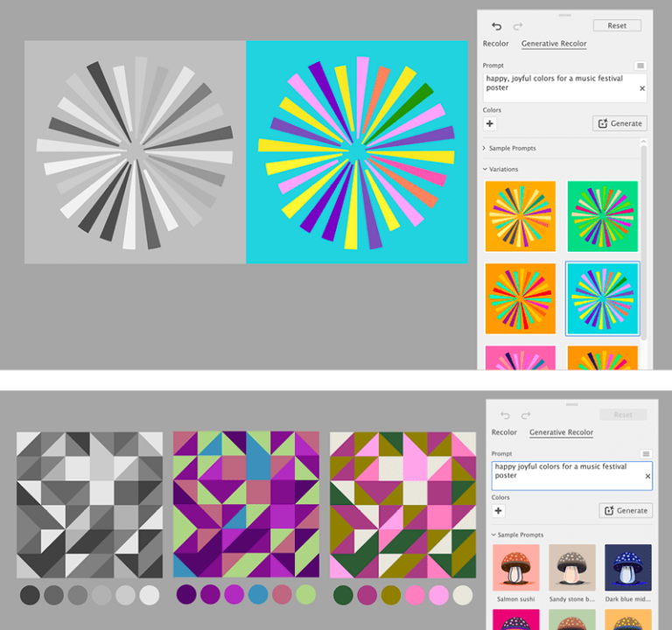Click the plus button above Salmon sushi samples
Image resolution: width=672 pixels, height=630 pixels.
coord(499,511)
